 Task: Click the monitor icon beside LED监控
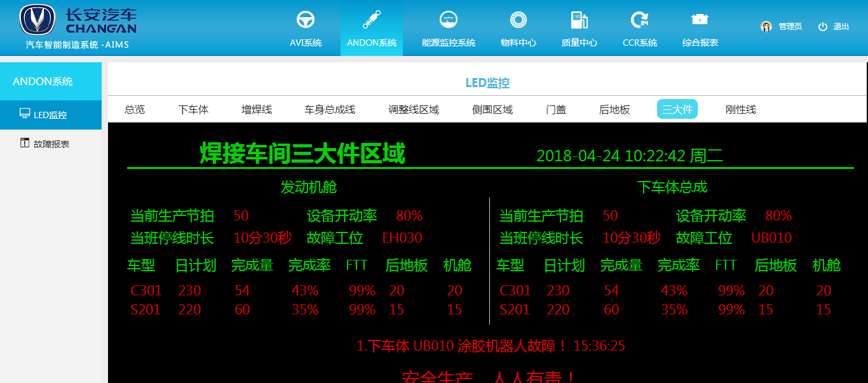click(25, 114)
